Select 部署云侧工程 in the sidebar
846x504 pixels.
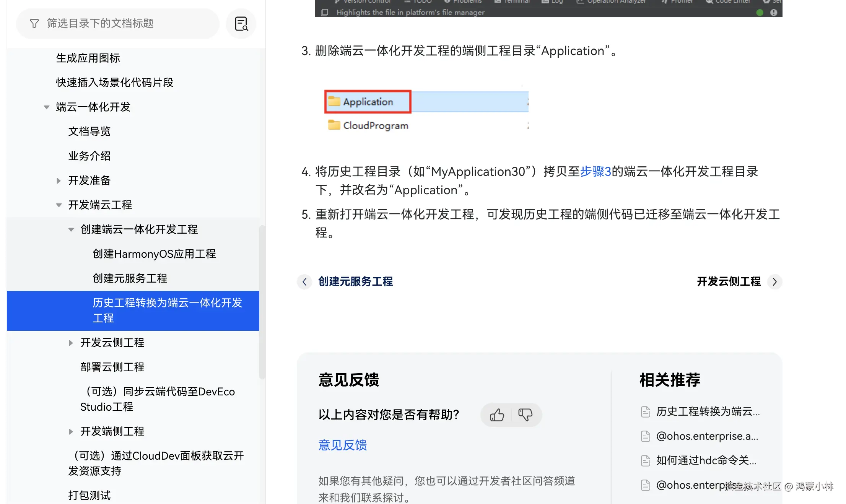112,367
